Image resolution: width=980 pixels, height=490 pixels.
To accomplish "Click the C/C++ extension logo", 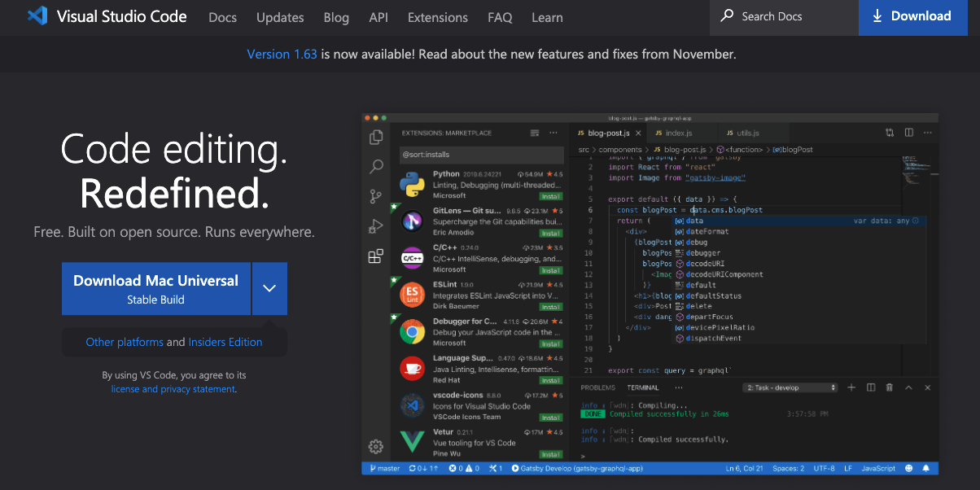I will click(x=413, y=258).
